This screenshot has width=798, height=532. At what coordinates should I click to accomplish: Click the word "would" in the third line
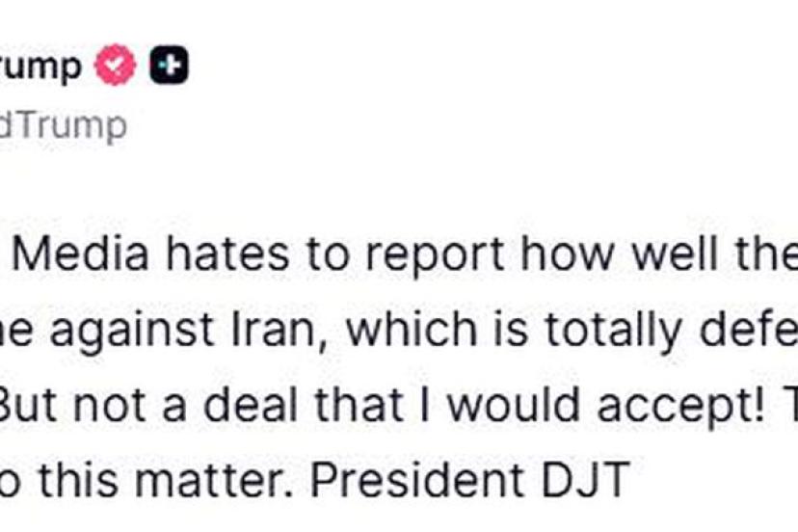[502, 407]
